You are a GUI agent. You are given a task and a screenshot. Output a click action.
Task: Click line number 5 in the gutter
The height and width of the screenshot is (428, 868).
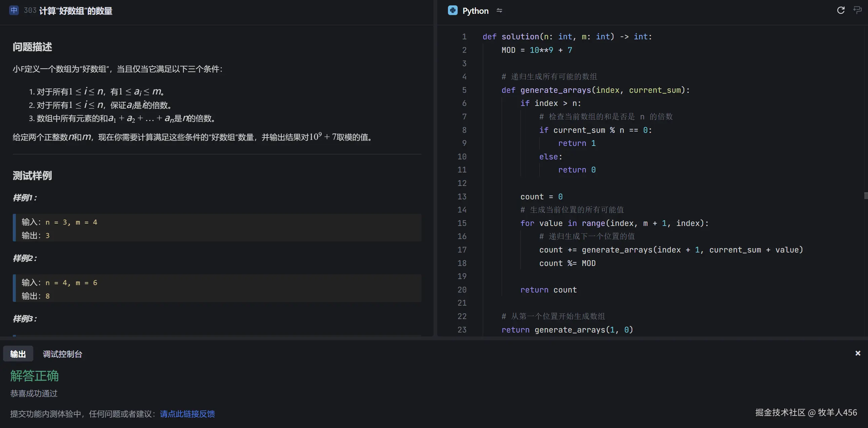[x=464, y=90]
